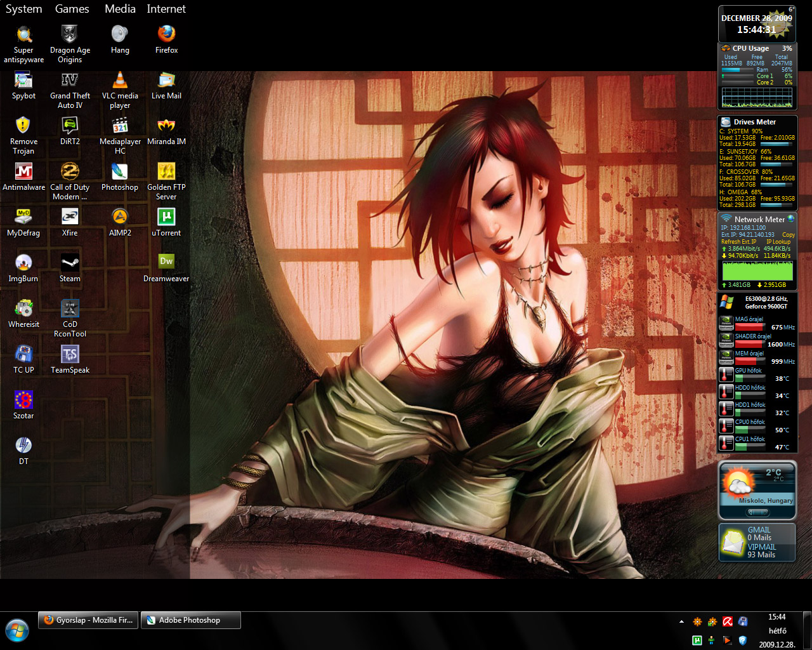Open TC UP desktop icon
Screen dimensions: 812x650
23,359
